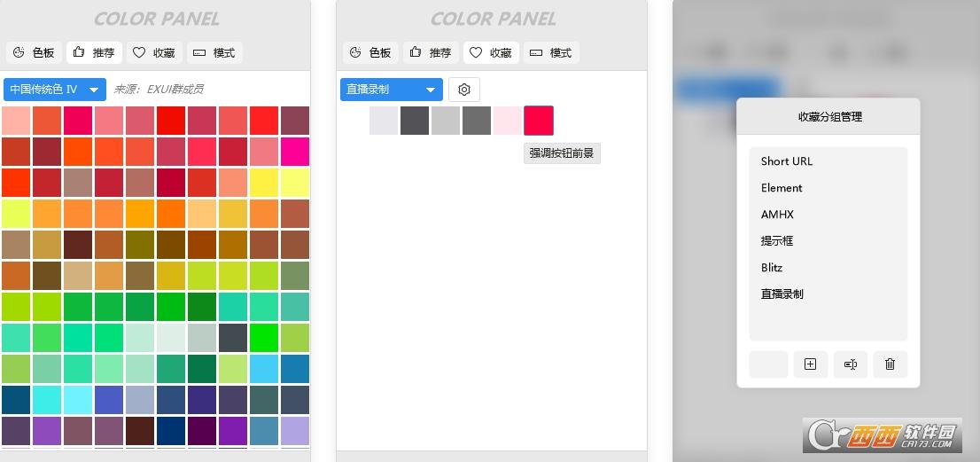Image resolution: width=980 pixels, height=462 pixels.
Task: Select the pale lavender palette swatch
Action: [295, 431]
